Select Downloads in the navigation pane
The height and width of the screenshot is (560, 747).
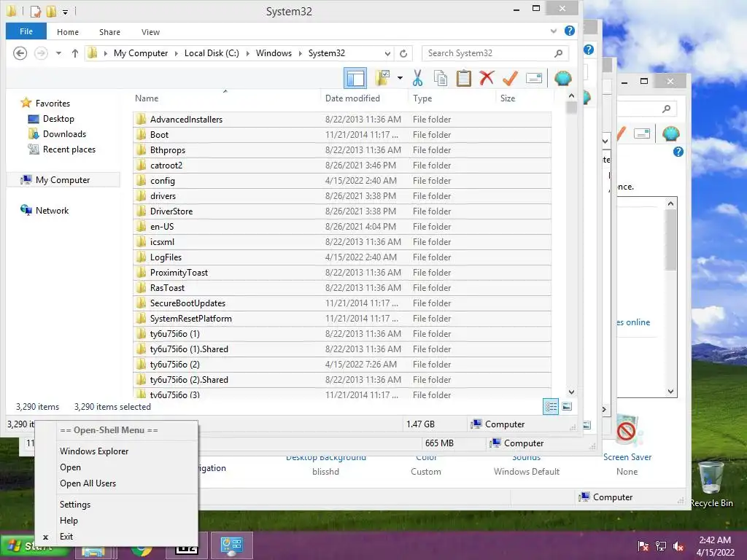tap(57, 134)
